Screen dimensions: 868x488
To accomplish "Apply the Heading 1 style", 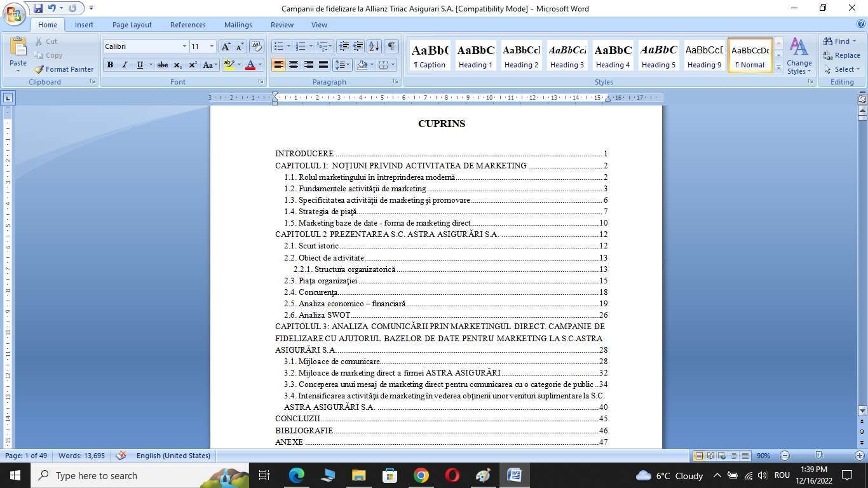I will pos(476,55).
